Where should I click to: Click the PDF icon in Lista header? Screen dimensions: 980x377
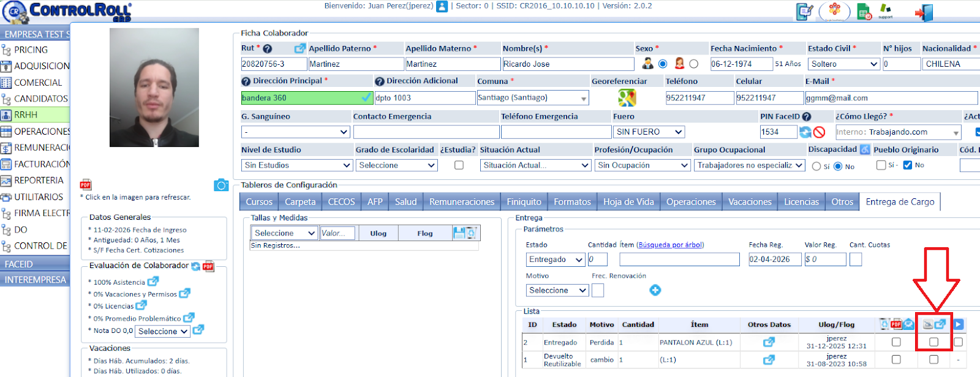pyautogui.click(x=896, y=324)
